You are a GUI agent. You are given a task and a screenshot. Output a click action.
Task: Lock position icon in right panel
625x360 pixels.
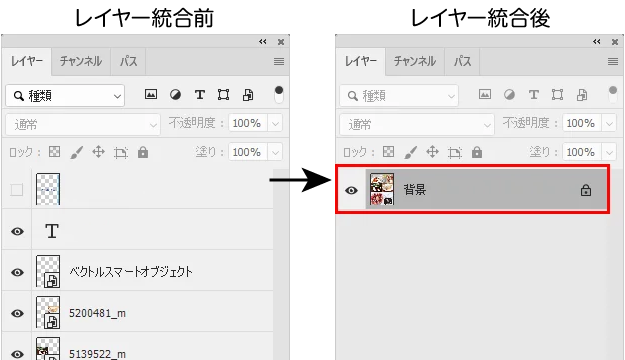432,152
